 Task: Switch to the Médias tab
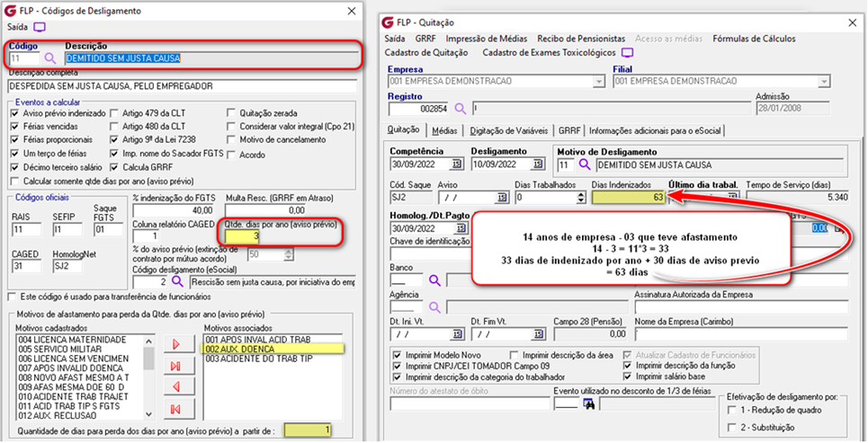pyautogui.click(x=444, y=130)
